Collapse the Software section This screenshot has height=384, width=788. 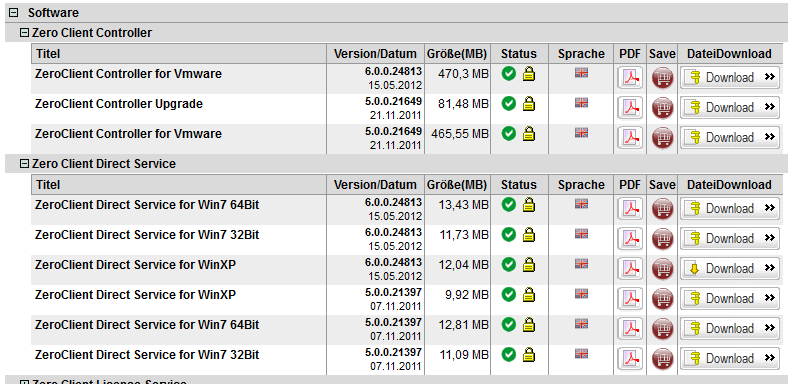14,13
